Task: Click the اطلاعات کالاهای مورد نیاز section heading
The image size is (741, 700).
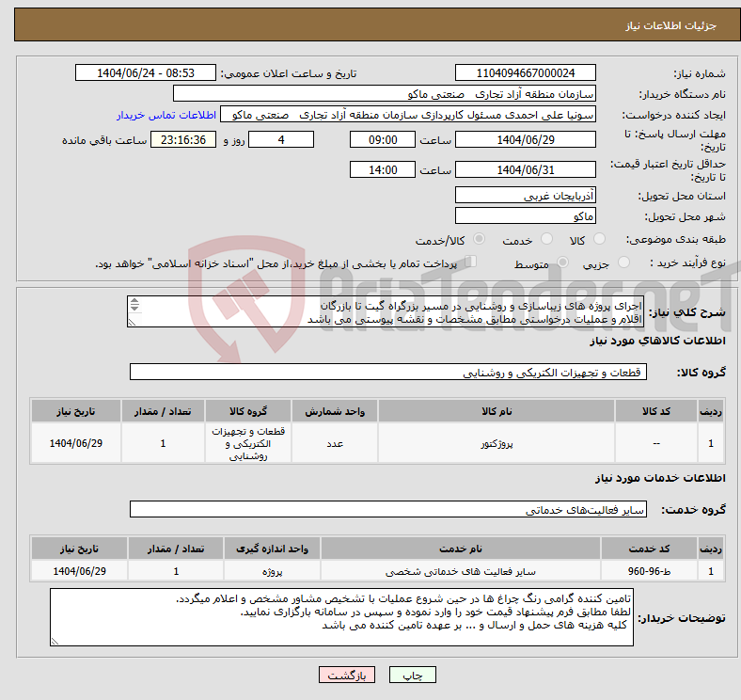Action: 657,341
